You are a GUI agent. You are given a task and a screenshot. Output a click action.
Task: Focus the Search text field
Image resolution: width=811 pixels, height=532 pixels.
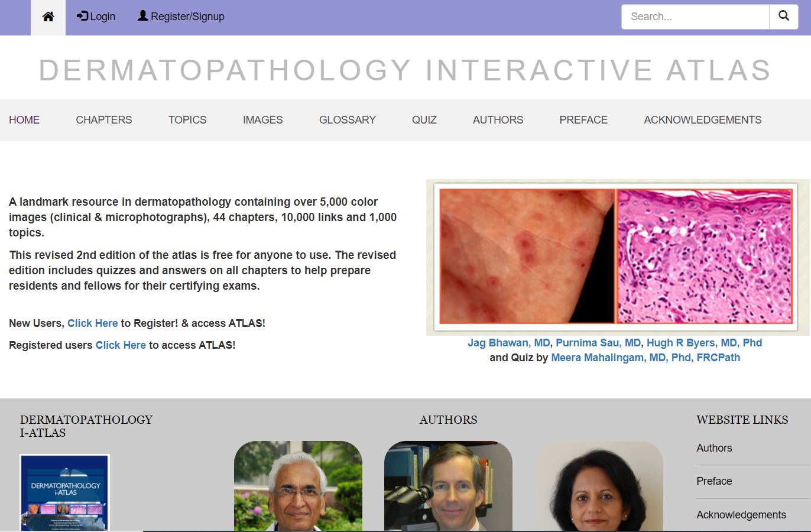pos(695,17)
